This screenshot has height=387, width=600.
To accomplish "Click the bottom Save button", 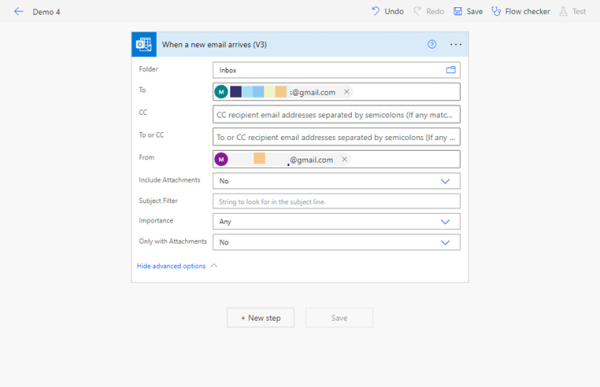I will 339,318.
